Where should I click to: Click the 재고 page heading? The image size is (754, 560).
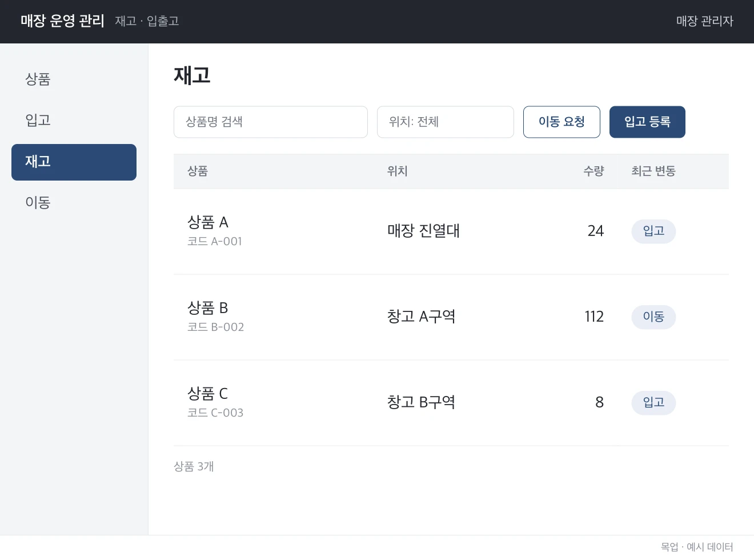(192, 75)
